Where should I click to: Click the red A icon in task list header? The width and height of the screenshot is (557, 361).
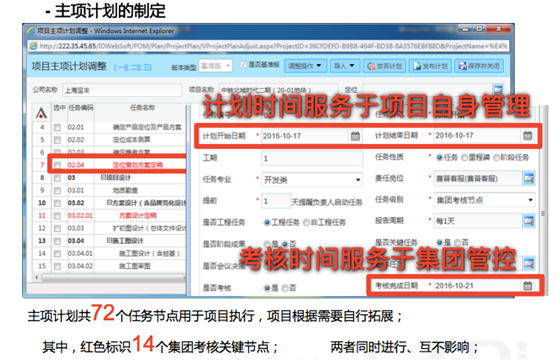41,113
